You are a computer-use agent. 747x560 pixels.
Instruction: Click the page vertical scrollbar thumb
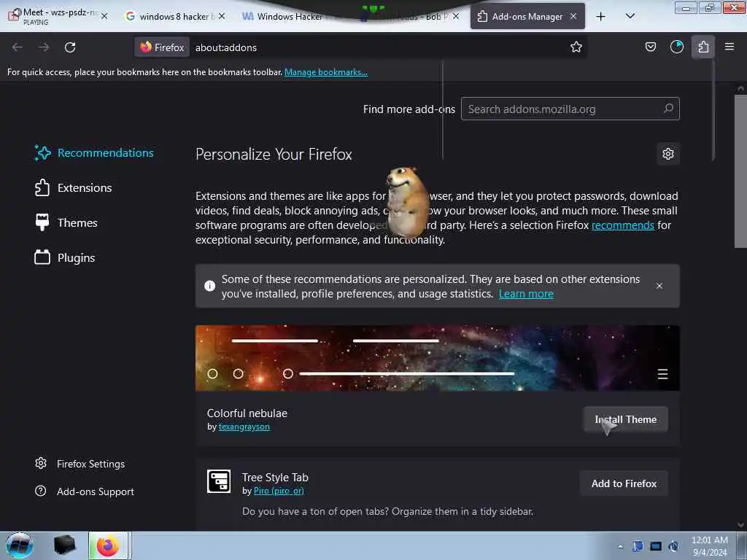[740, 171]
